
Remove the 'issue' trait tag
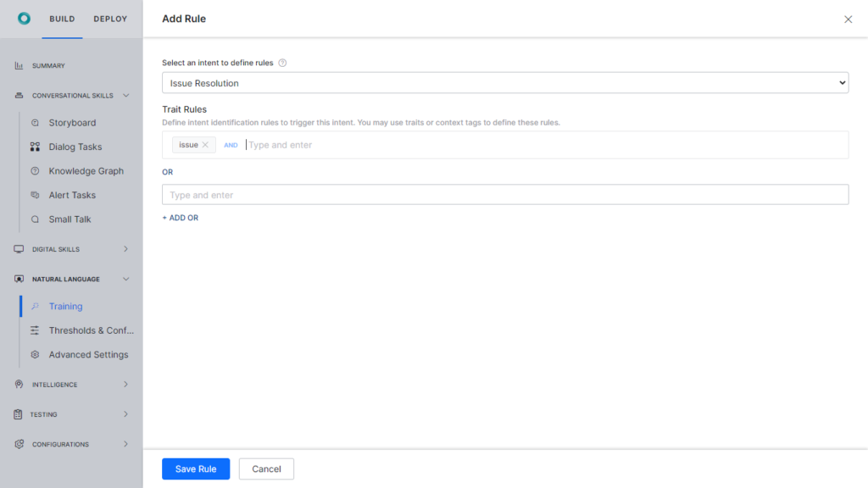click(205, 145)
